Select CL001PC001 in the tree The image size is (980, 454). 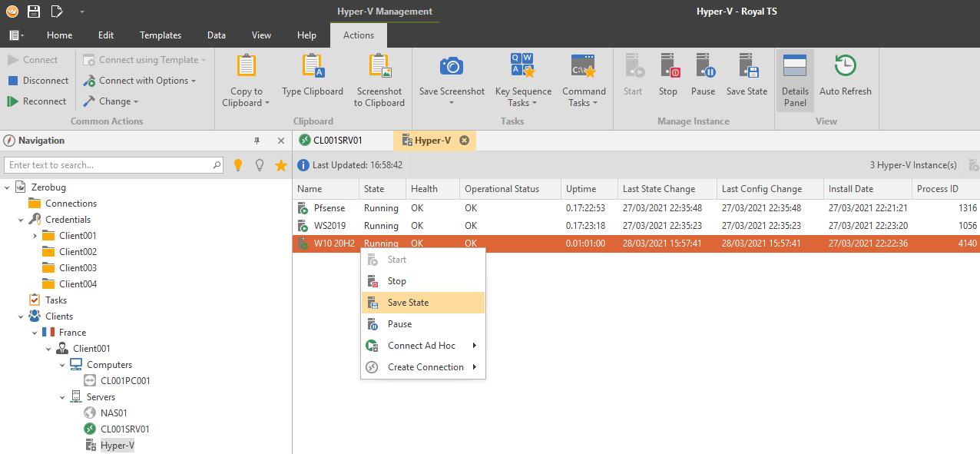click(125, 381)
